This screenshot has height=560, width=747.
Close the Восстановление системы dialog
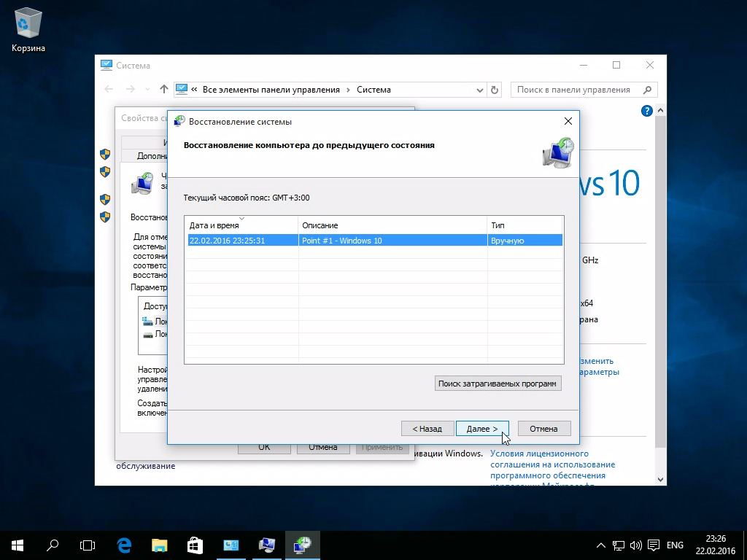point(568,122)
